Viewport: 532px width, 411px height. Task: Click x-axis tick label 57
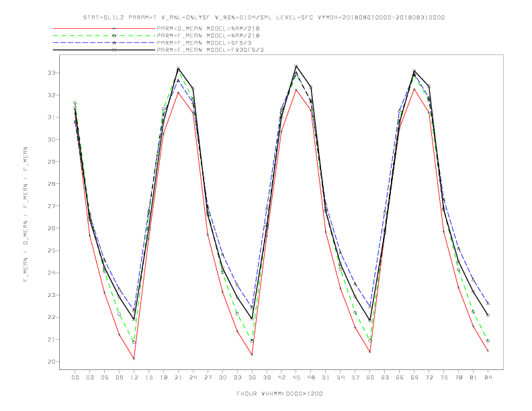(355, 377)
